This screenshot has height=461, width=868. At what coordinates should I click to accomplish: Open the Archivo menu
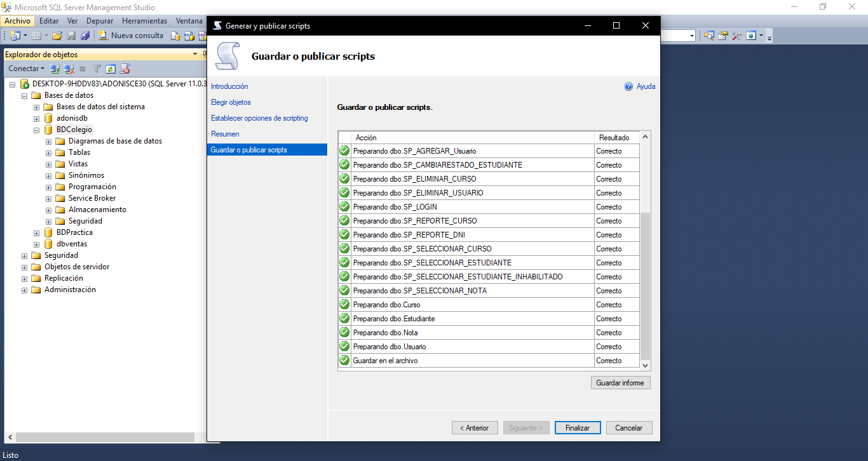(17, 20)
